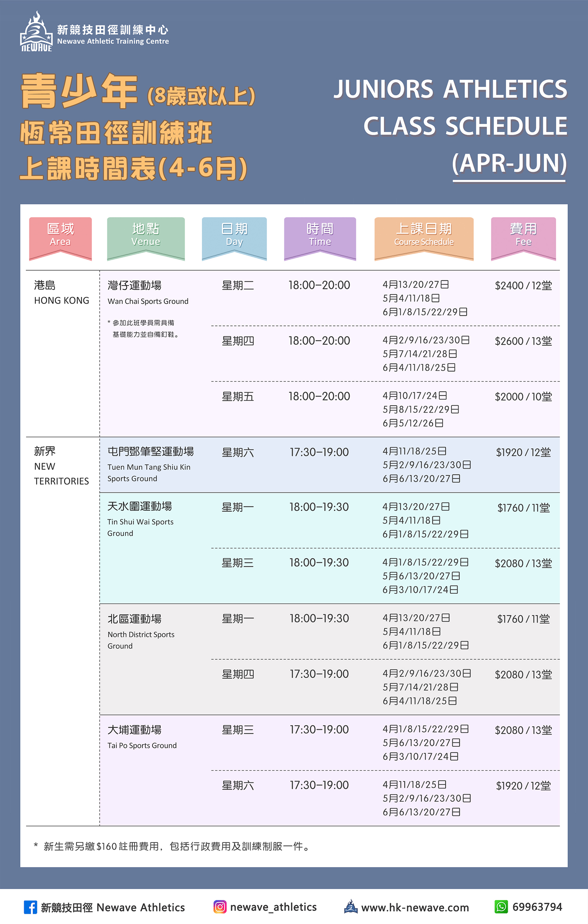The width and height of the screenshot is (588, 924).
Task: Select the blue Day column header
Action: (x=234, y=236)
